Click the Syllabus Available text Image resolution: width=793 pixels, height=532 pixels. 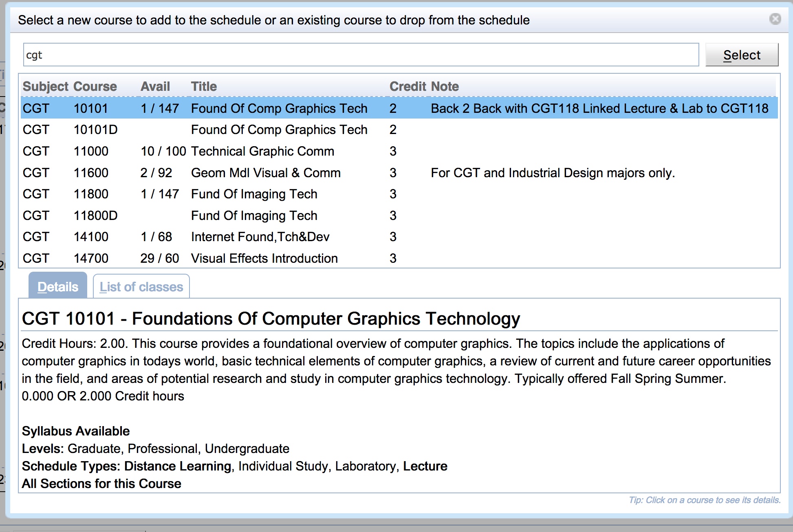point(76,431)
